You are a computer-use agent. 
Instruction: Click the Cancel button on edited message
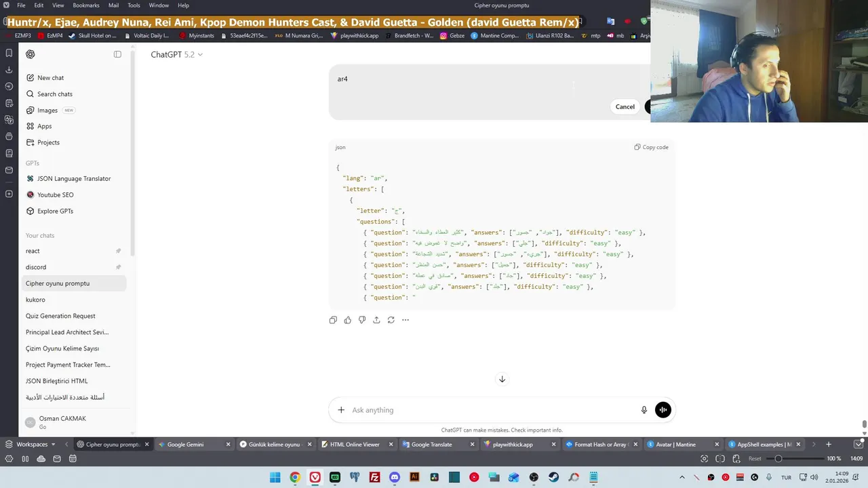[625, 106]
